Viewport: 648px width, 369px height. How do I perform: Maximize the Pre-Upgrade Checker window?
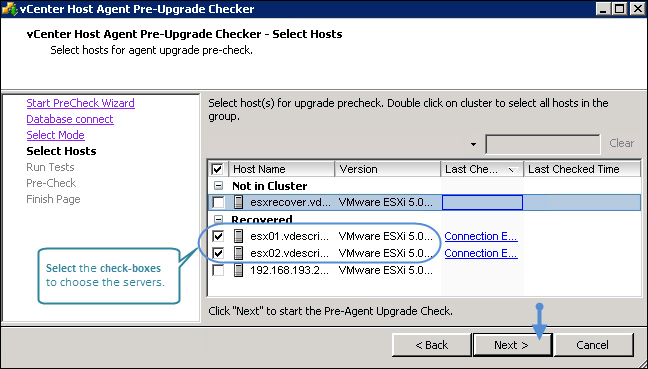tap(619, 9)
